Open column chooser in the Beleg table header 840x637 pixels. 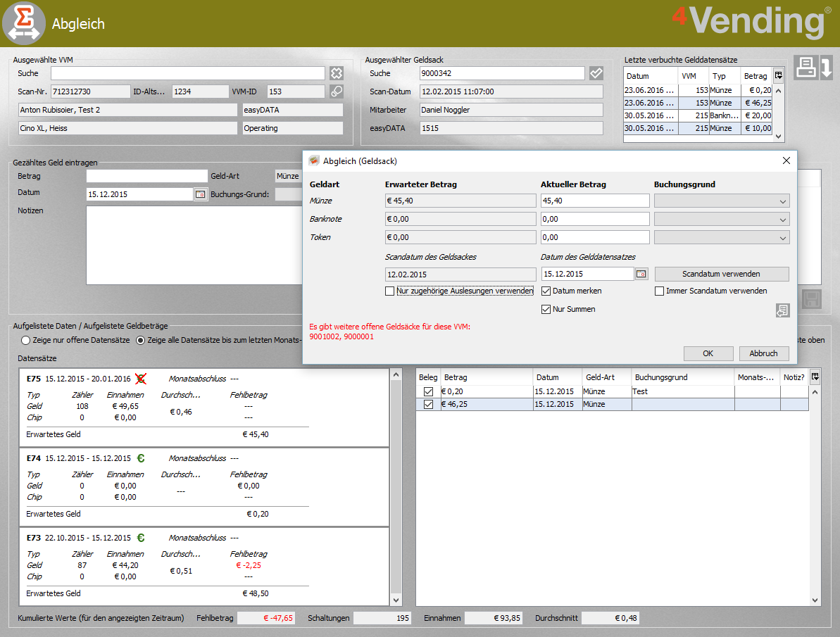(815, 377)
